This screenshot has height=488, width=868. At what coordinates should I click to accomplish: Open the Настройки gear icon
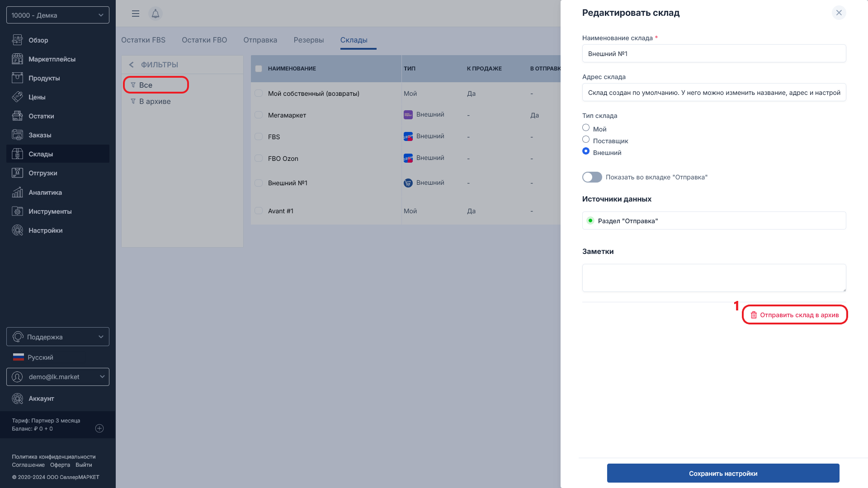pyautogui.click(x=17, y=230)
